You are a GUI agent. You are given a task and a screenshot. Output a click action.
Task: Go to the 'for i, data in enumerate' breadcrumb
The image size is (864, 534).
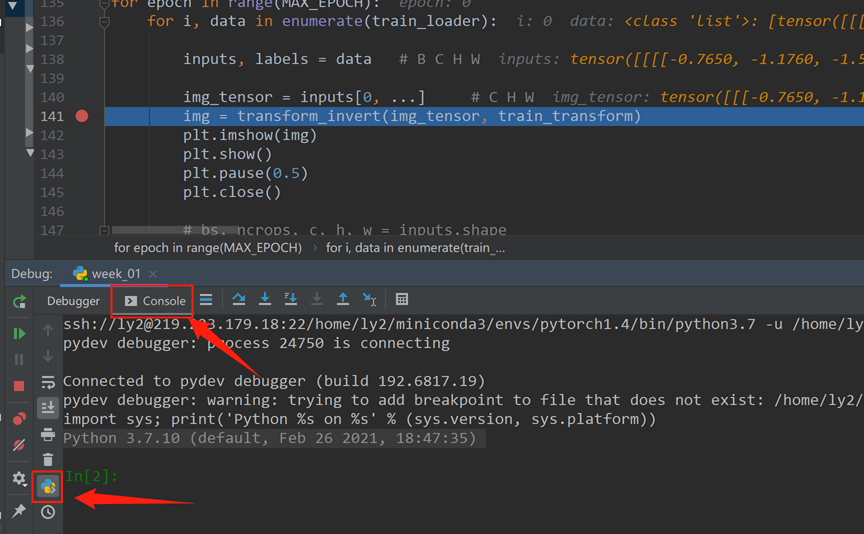coord(415,248)
